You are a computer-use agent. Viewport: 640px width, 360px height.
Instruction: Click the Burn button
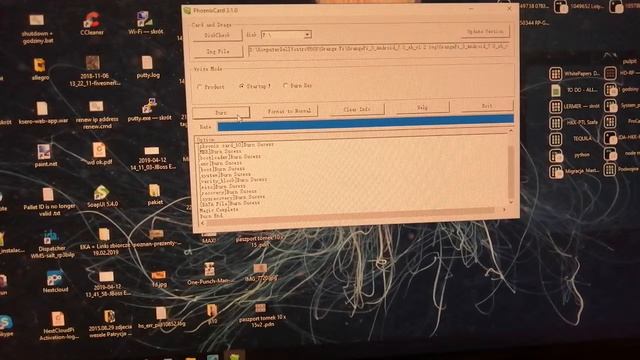[x=221, y=112]
